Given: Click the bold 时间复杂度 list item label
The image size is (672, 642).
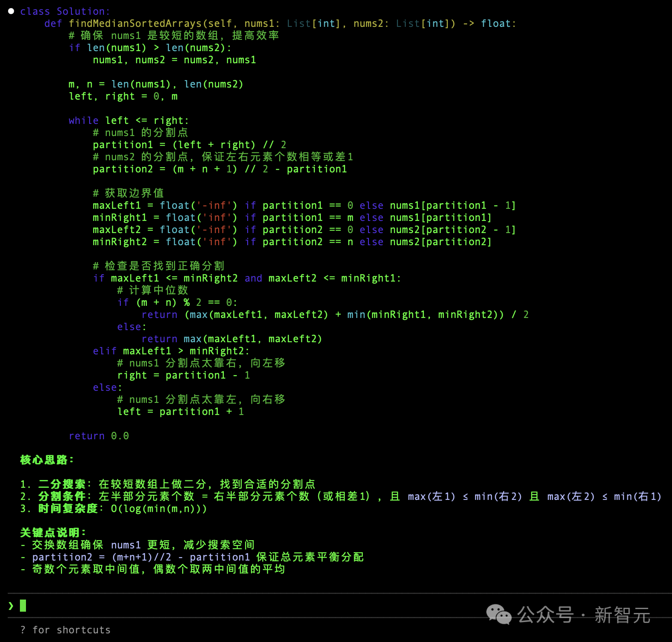Looking at the screenshot, I should click(x=68, y=508).
